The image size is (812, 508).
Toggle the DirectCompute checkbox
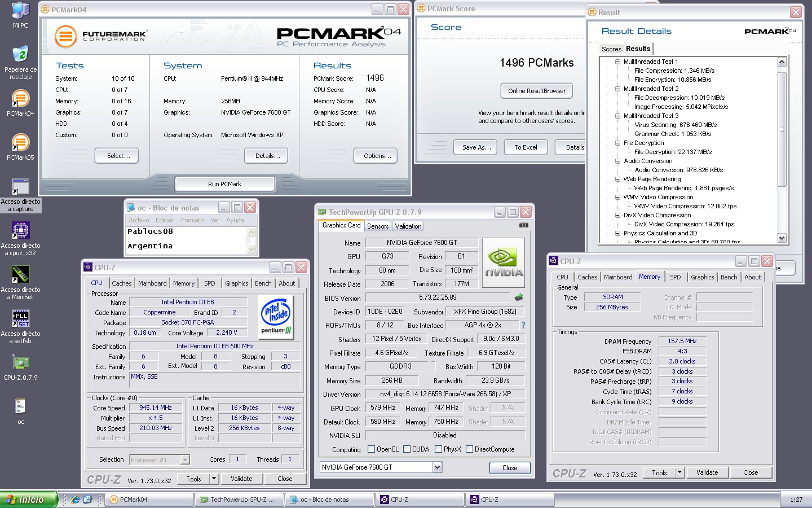469,449
